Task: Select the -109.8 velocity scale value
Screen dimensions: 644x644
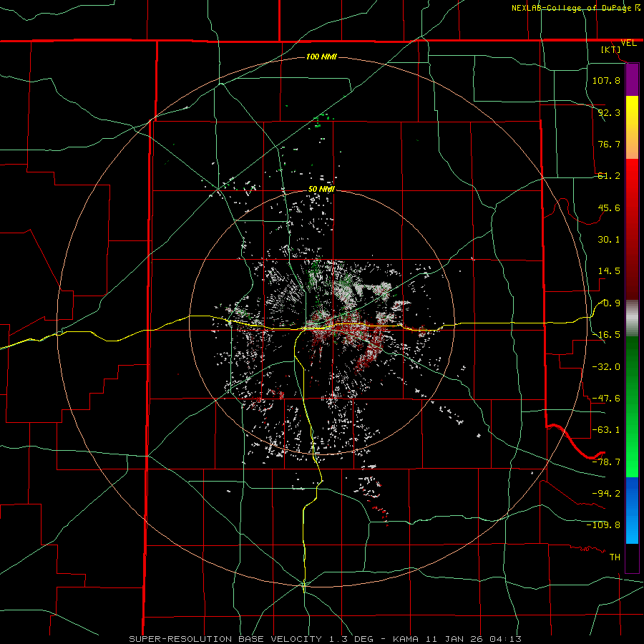Action: [603, 525]
